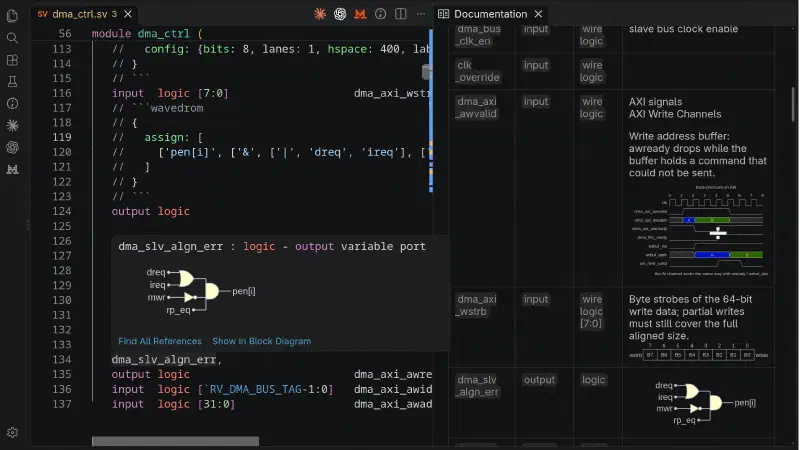Open More Actions ellipsis in editor toolbar

pyautogui.click(x=421, y=14)
